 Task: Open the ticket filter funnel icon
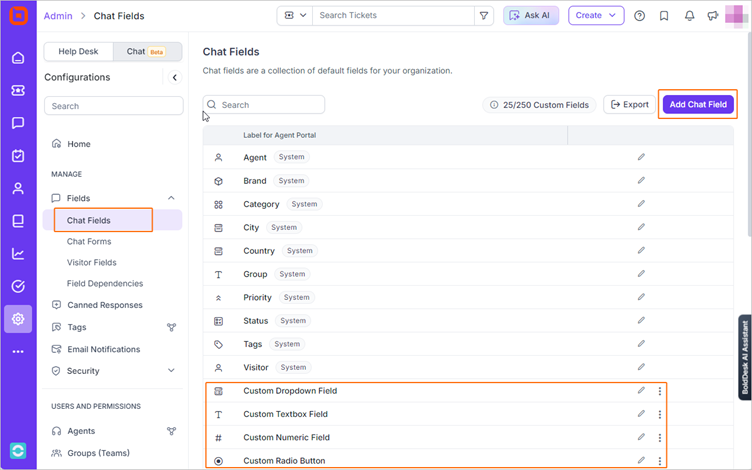(x=484, y=16)
